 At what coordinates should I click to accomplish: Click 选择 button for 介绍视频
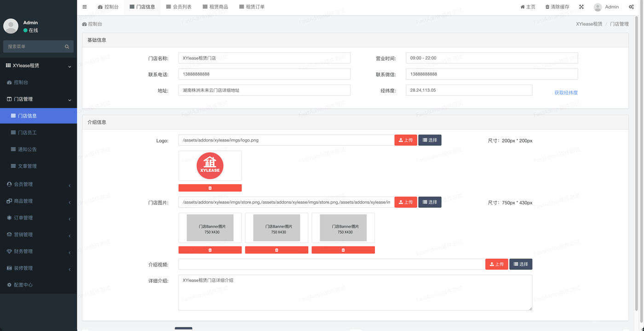[521, 264]
